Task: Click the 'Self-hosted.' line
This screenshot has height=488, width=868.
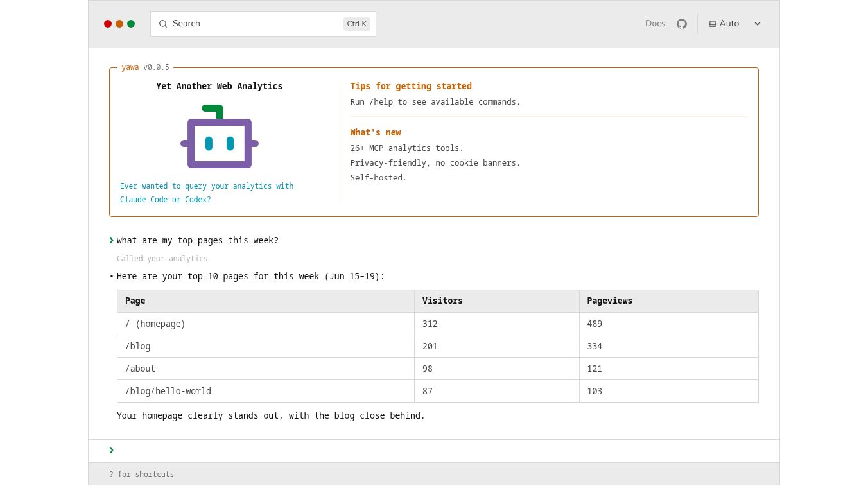Action: pyautogui.click(x=379, y=178)
